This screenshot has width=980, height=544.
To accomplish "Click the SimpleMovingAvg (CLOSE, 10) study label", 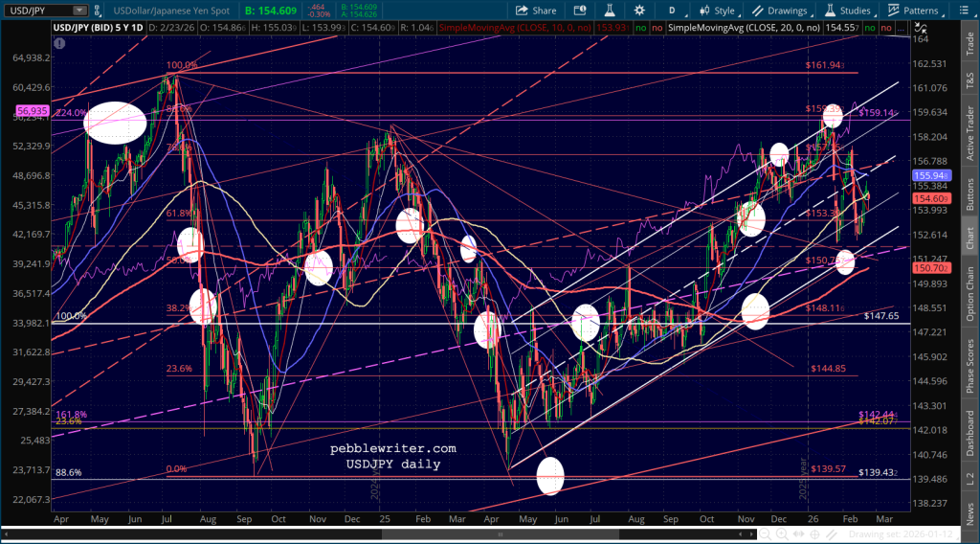I will point(515,28).
